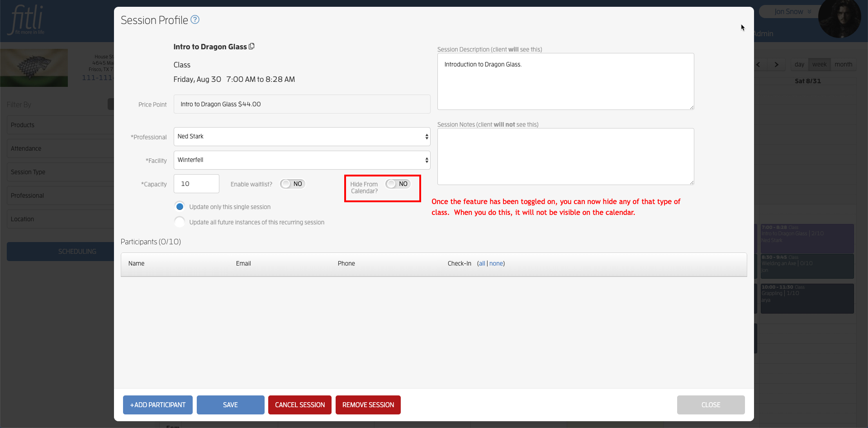Screen dimensions: 868x428
Task: Toggle Enable waitlist switch
Action: (292, 184)
